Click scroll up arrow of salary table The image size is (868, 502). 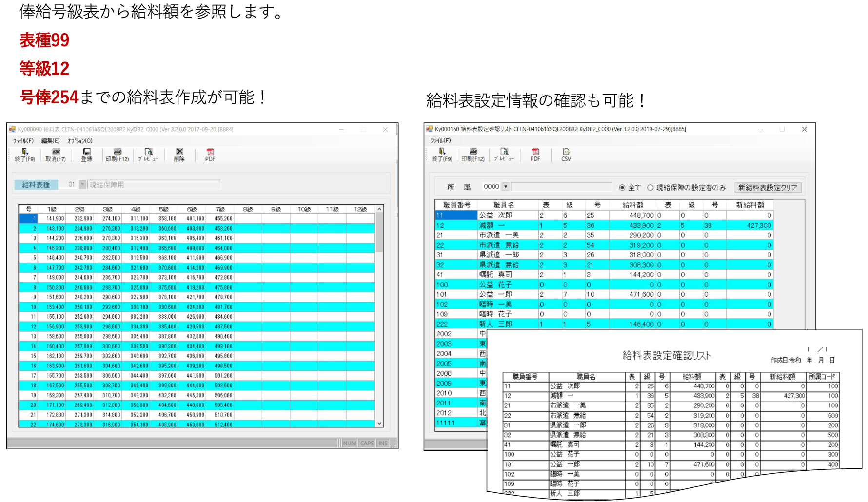click(x=379, y=209)
